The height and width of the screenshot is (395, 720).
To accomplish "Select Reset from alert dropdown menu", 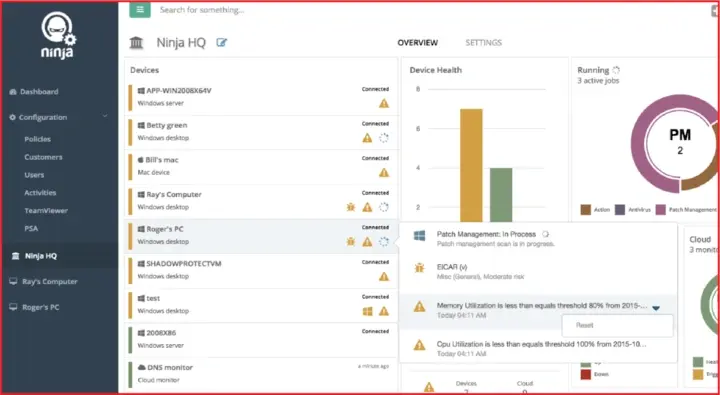I will click(618, 326).
